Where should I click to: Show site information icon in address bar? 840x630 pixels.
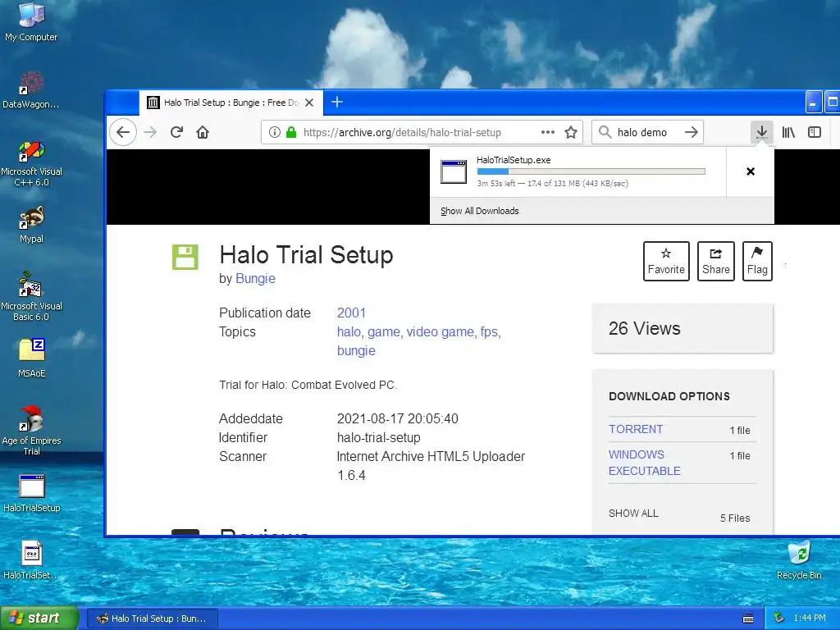(x=274, y=132)
